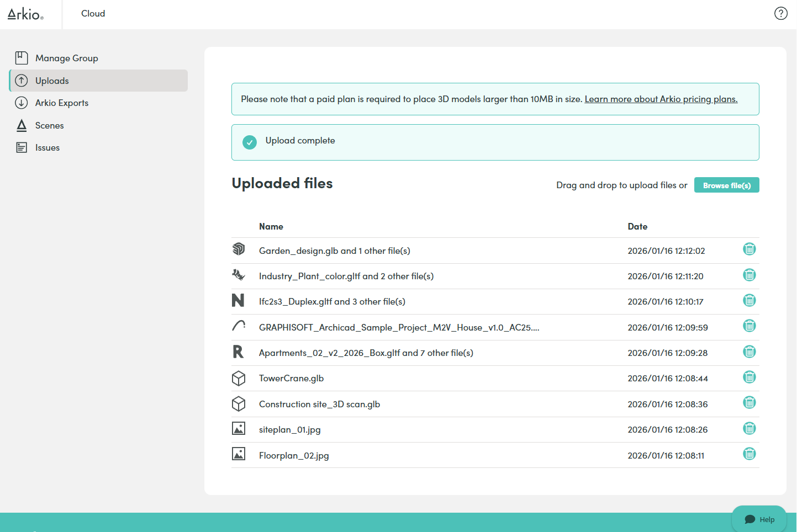
Task: Open the help question mark icon
Action: 780,13
